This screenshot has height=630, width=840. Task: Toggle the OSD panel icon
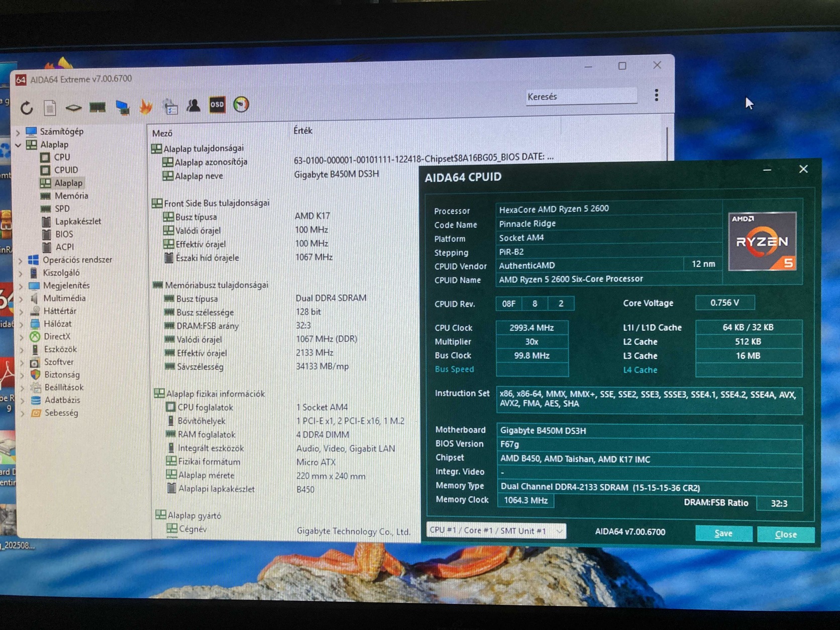pos(217,104)
